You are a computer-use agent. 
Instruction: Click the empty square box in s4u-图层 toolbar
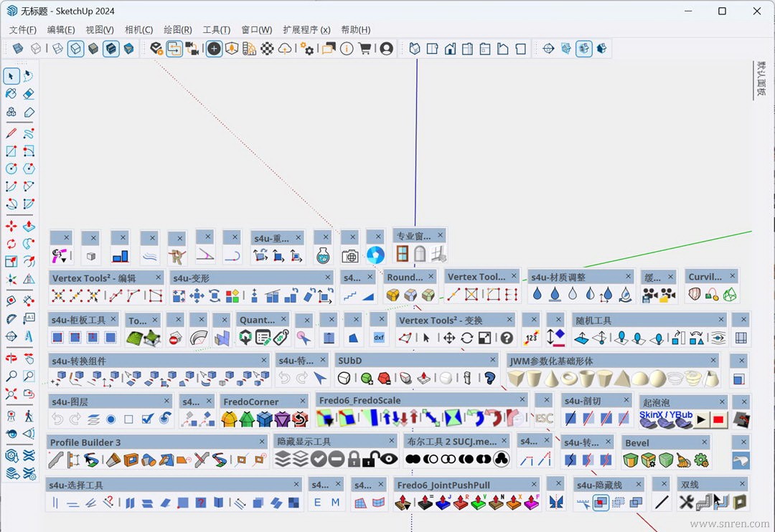(x=128, y=419)
